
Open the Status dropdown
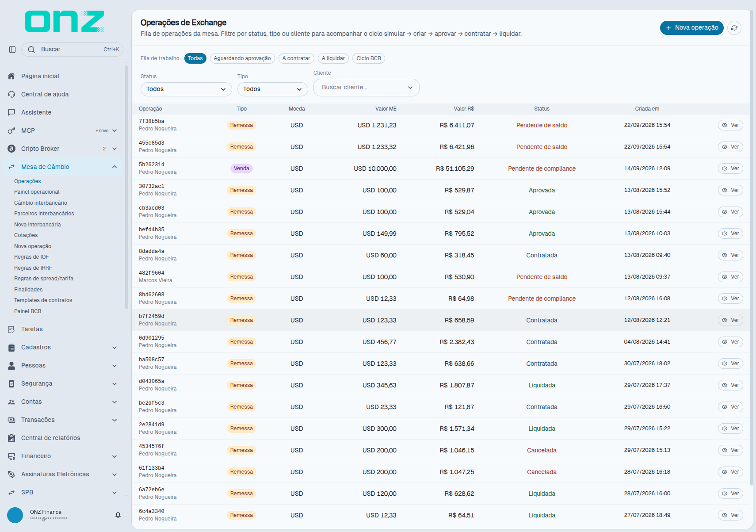pos(186,89)
